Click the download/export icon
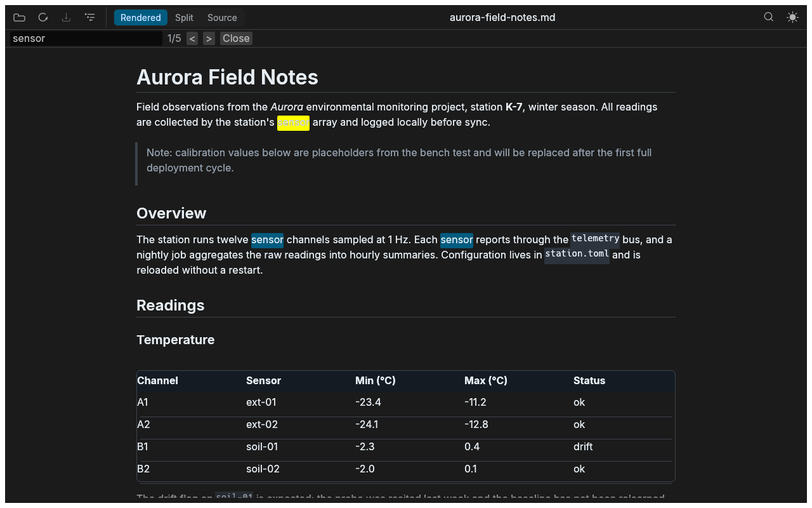 tap(66, 17)
